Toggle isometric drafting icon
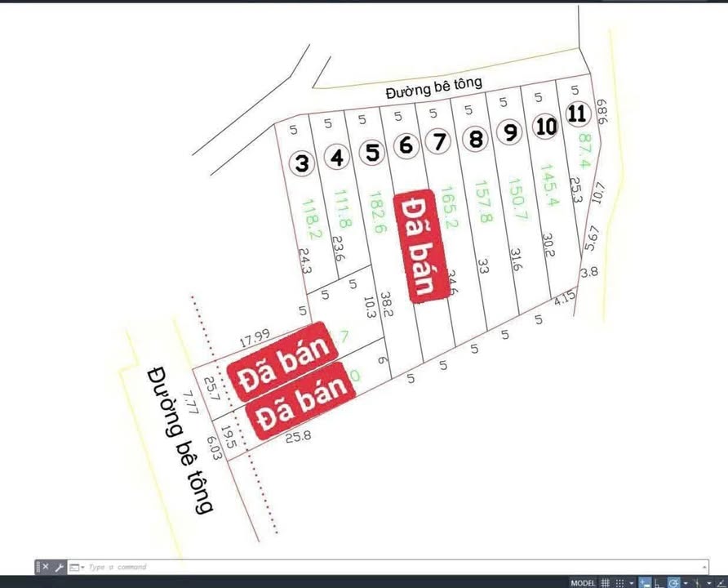Image resolution: width=728 pixels, height=588 pixels. point(696,583)
